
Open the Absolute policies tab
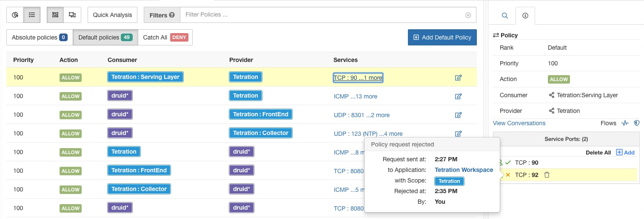40,37
